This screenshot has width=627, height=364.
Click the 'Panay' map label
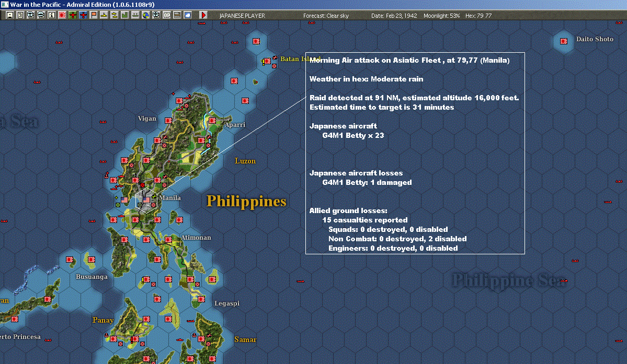(x=103, y=320)
